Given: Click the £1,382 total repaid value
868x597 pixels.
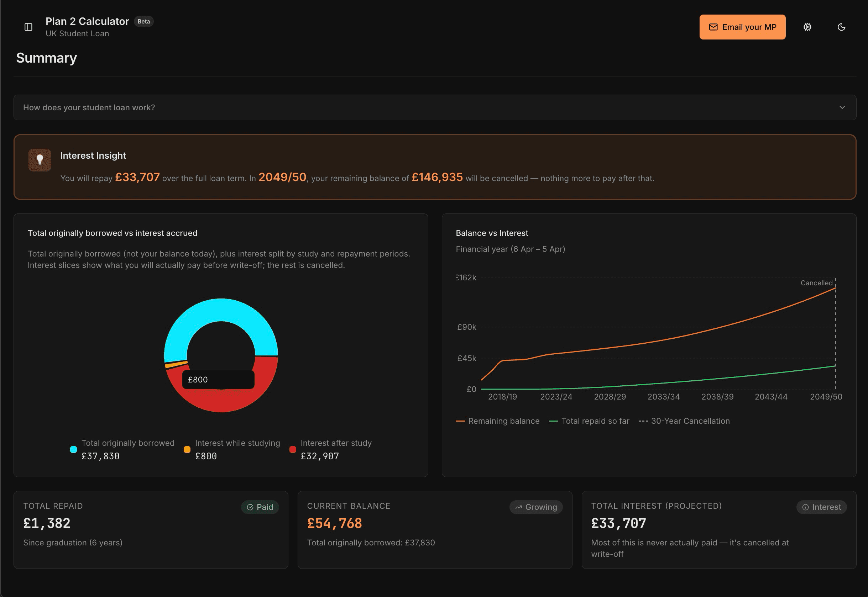Looking at the screenshot, I should click(47, 523).
